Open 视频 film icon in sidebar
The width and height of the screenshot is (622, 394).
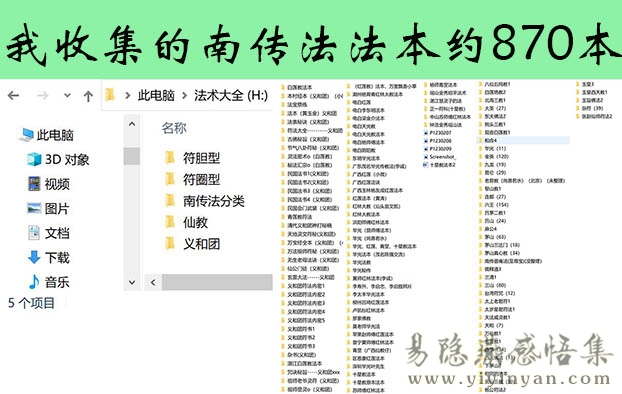point(34,184)
